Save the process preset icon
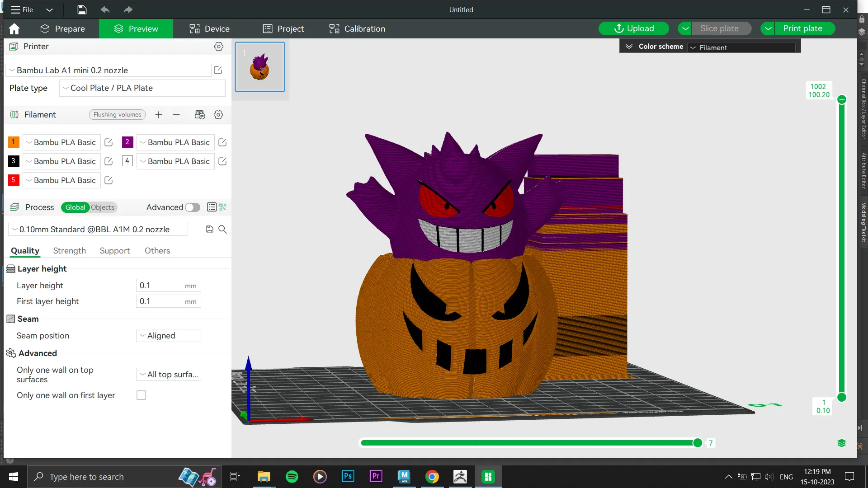868x488 pixels. coord(209,230)
